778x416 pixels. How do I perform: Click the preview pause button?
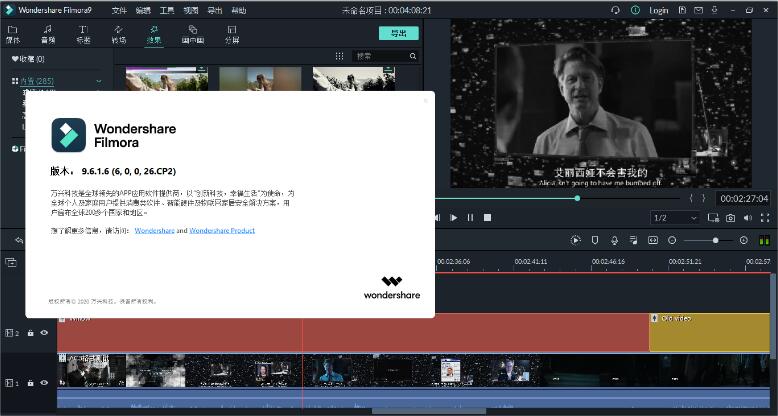[x=470, y=217]
